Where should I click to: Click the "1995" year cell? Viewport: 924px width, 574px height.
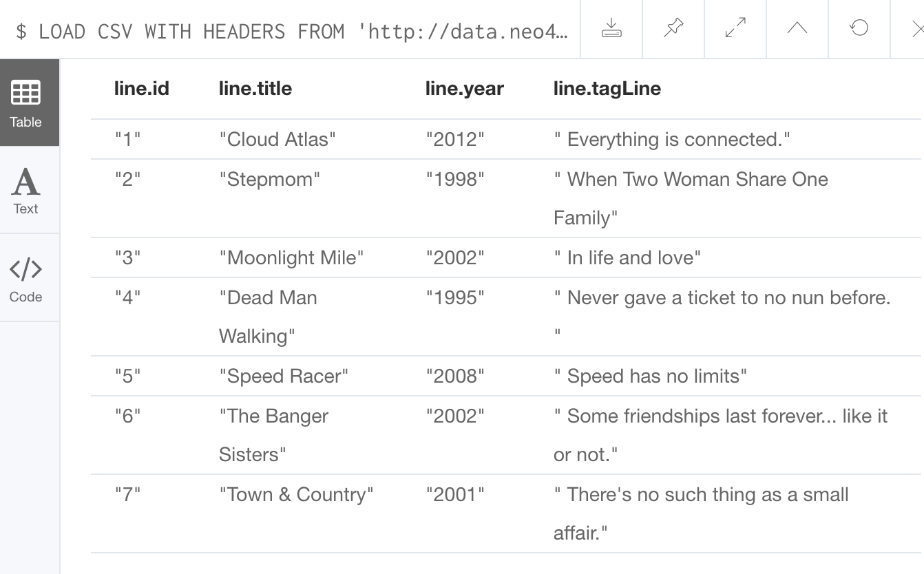coord(455,298)
